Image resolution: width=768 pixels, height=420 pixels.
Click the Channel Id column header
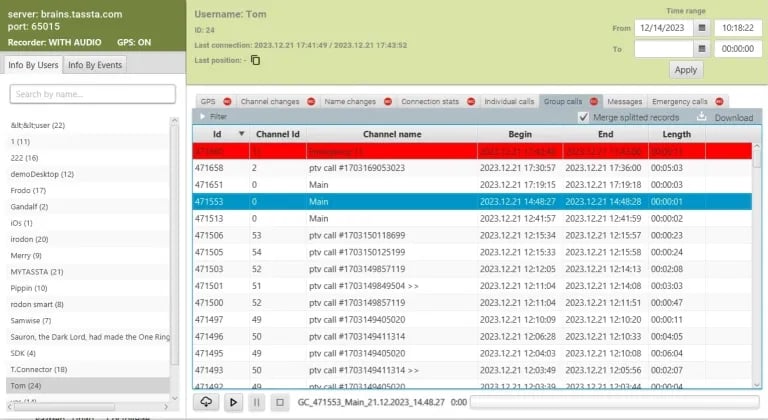click(x=278, y=134)
